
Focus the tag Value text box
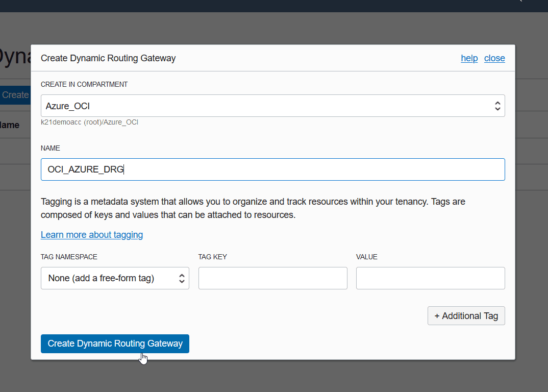[430, 278]
